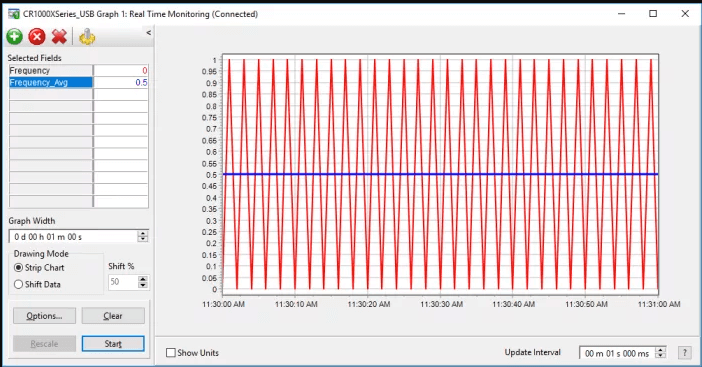This screenshot has width=702, height=367.
Task: Select the Frequency_Avg field row
Action: [x=79, y=82]
